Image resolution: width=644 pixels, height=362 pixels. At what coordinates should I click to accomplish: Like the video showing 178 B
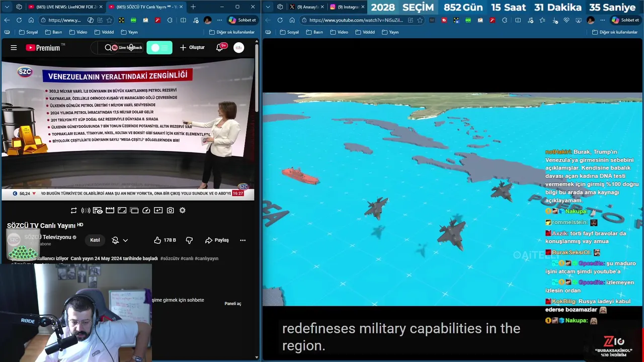click(x=165, y=240)
